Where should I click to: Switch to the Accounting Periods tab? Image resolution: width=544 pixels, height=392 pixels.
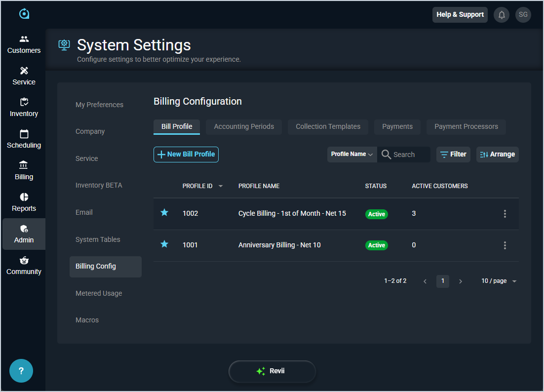click(244, 127)
